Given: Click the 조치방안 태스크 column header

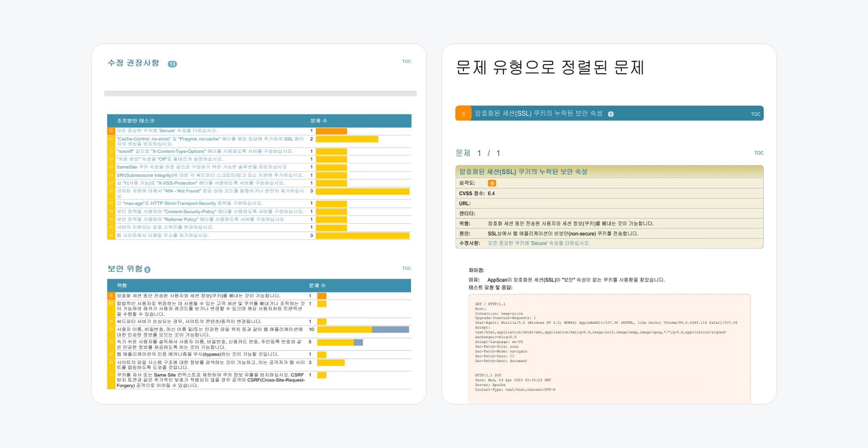Looking at the screenshot, I should pos(135,121).
